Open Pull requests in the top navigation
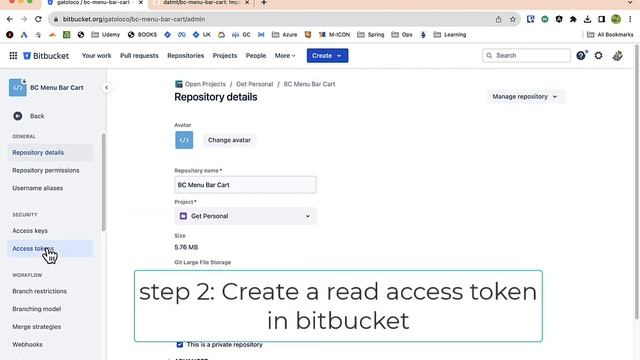 [139, 56]
